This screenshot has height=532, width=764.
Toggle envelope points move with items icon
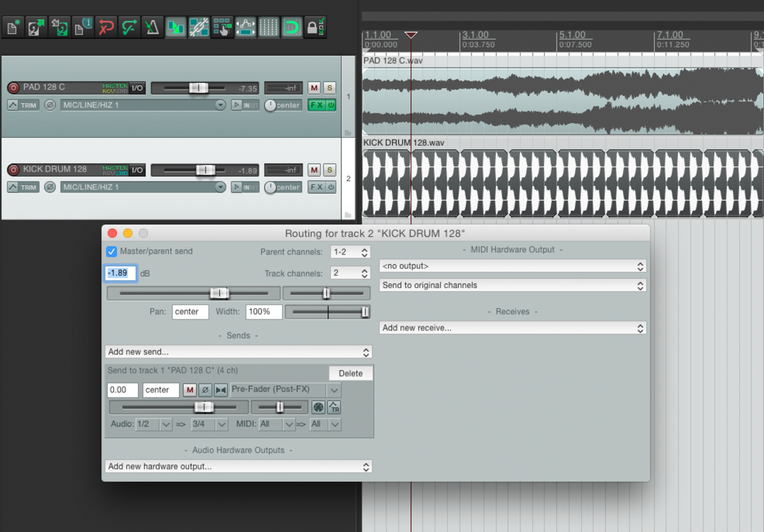pyautogui.click(x=246, y=27)
